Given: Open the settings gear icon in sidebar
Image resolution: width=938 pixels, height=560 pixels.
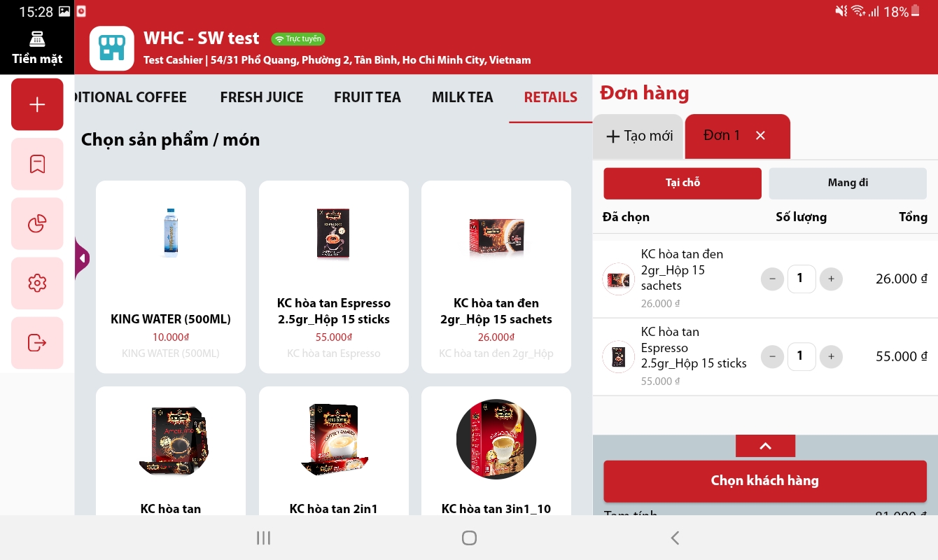Looking at the screenshot, I should pos(37,283).
